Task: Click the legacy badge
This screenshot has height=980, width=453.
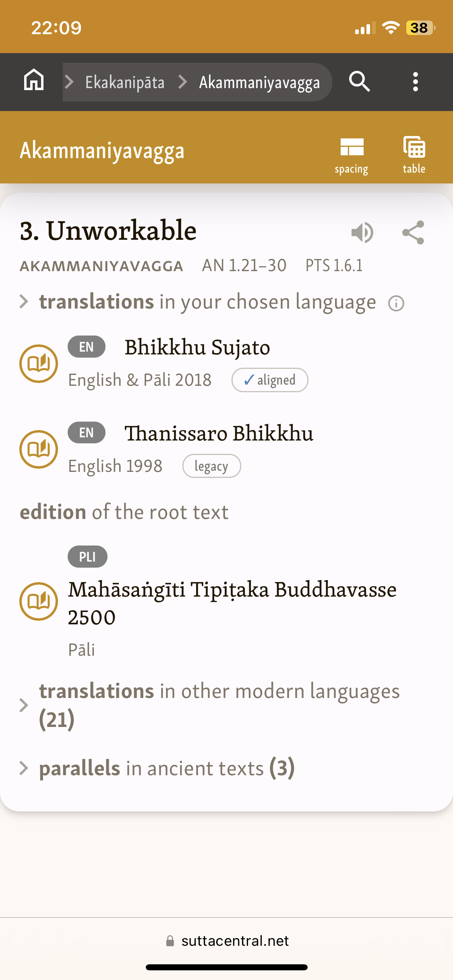Action: click(212, 466)
